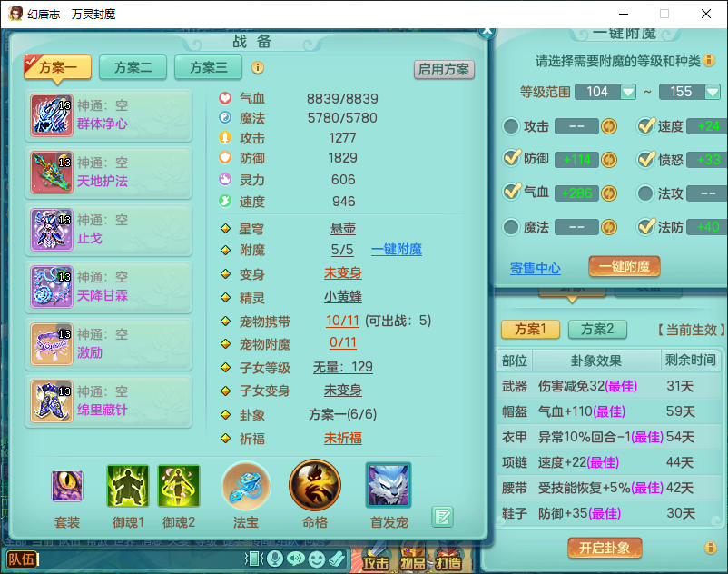Viewport: 728px width, 574px height.
Task: Select the 方案1 hexagram tab
Action: pos(530,330)
